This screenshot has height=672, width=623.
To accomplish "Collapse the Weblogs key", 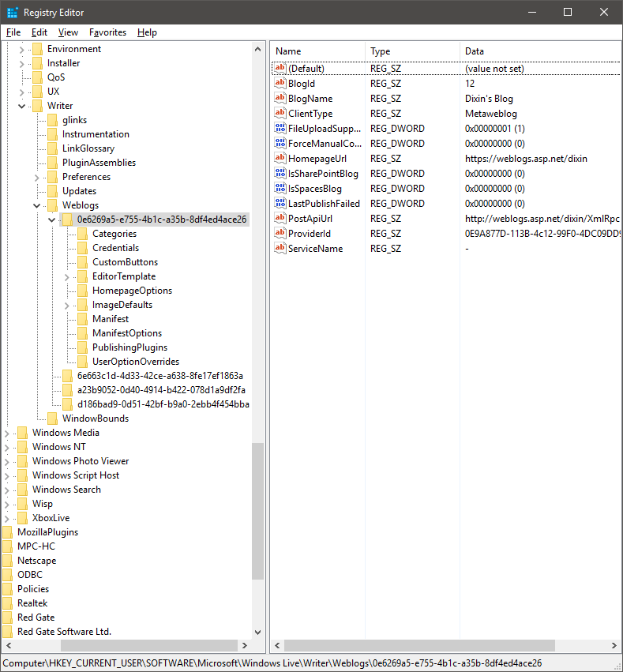I will click(37, 206).
